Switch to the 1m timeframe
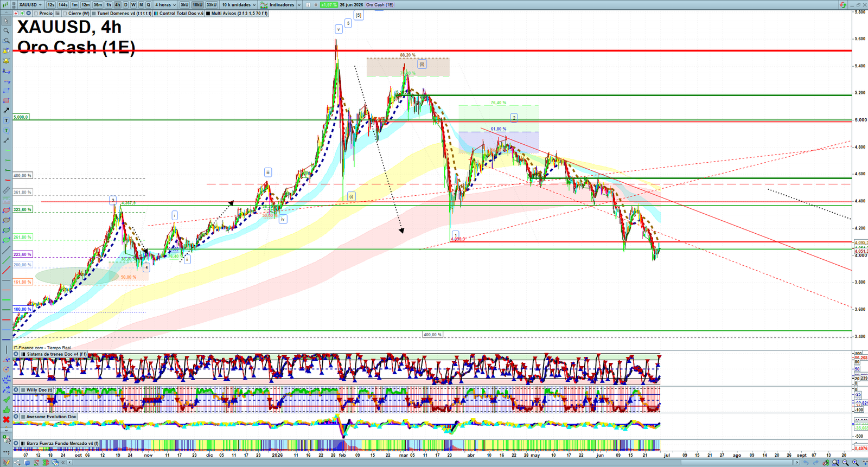Screen dimensions: 868x467 coord(74,5)
